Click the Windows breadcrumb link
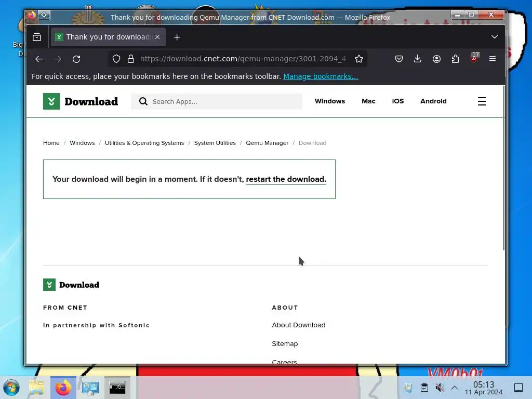532x399 pixels. (82, 143)
